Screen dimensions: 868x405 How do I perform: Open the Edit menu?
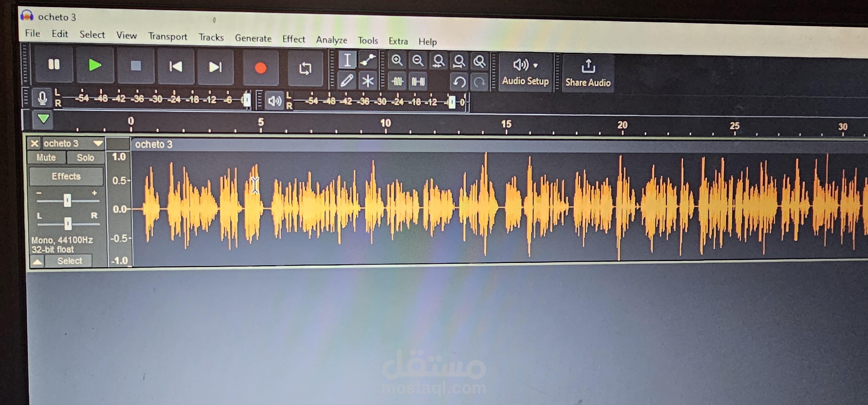click(x=60, y=34)
